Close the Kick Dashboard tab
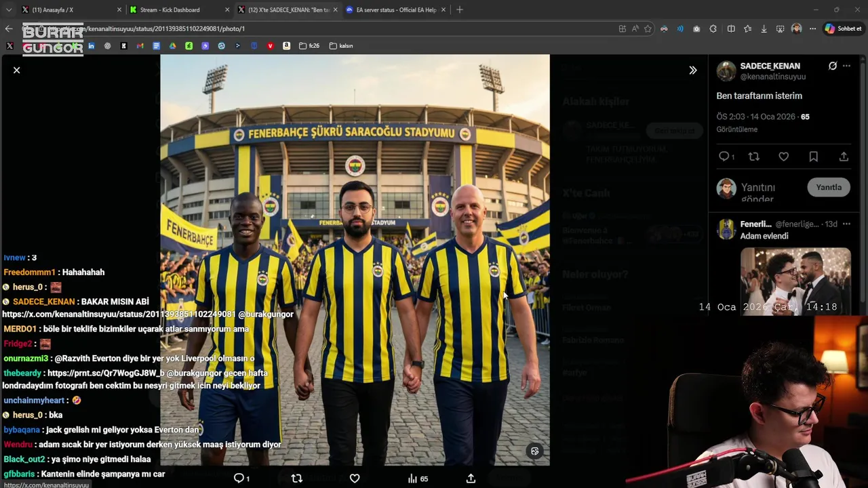868x488 pixels. [227, 10]
